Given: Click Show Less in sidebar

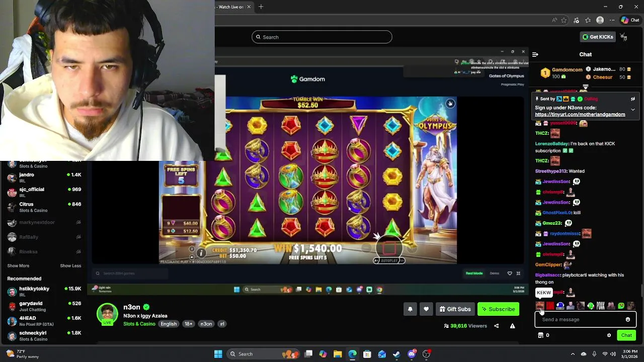Looking at the screenshot, I should tap(70, 265).
